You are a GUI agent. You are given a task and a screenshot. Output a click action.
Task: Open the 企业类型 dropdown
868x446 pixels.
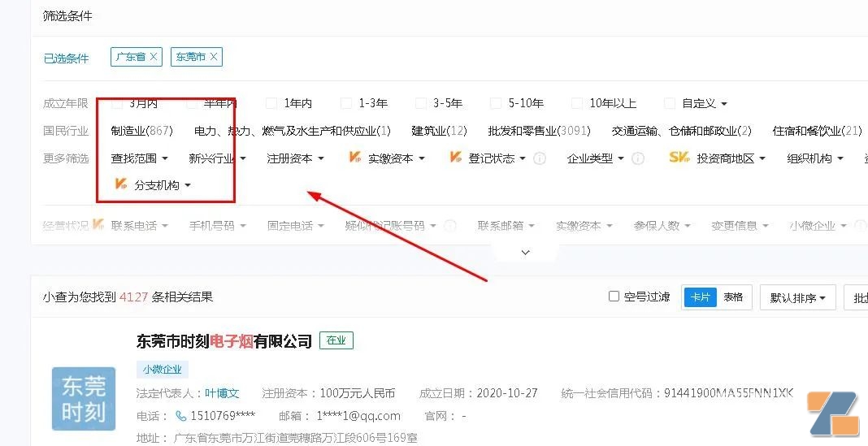[x=596, y=158]
